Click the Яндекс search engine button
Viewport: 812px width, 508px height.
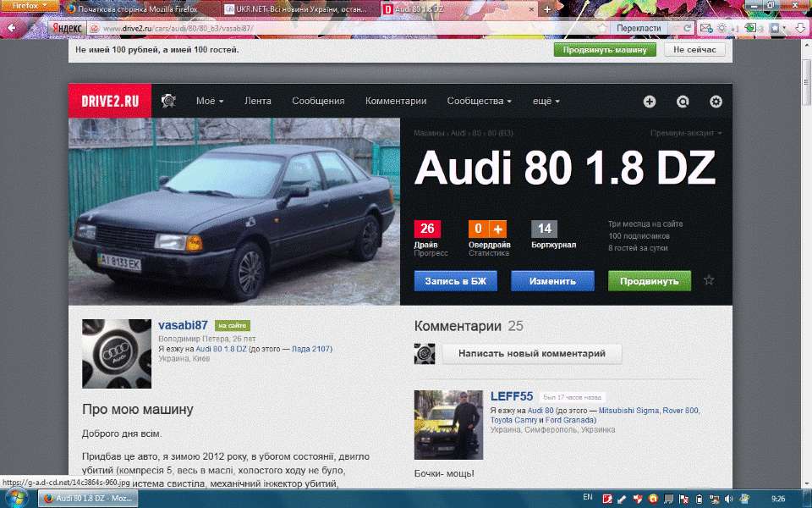(x=68, y=28)
